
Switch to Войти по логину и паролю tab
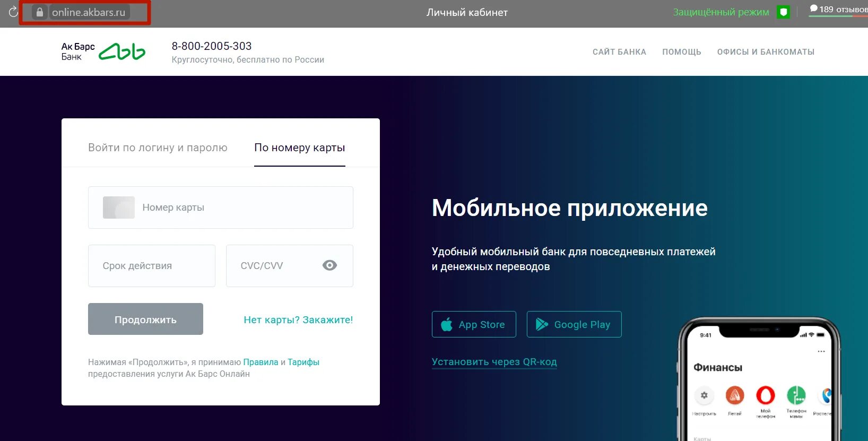click(x=158, y=148)
